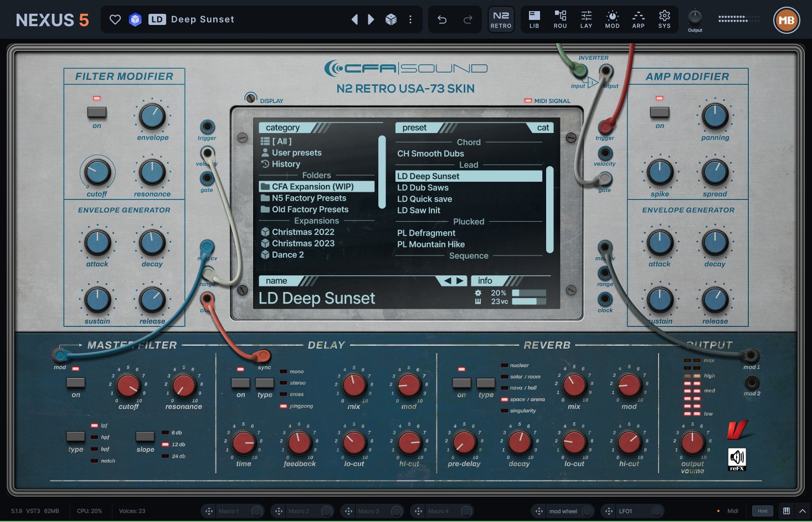
Task: Click the Filter Modifier cutoff knob
Action: (97, 172)
